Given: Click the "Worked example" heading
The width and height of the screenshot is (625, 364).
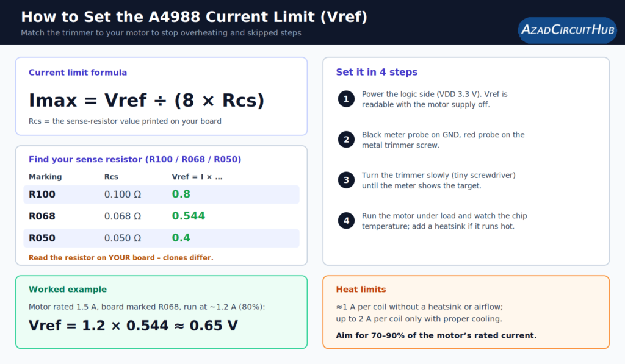Looking at the screenshot, I should tap(68, 290).
